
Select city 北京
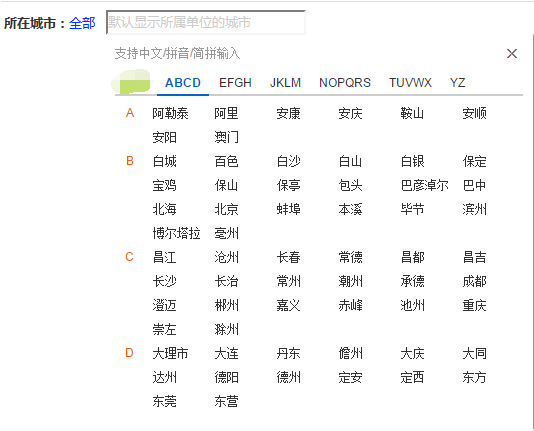[226, 209]
